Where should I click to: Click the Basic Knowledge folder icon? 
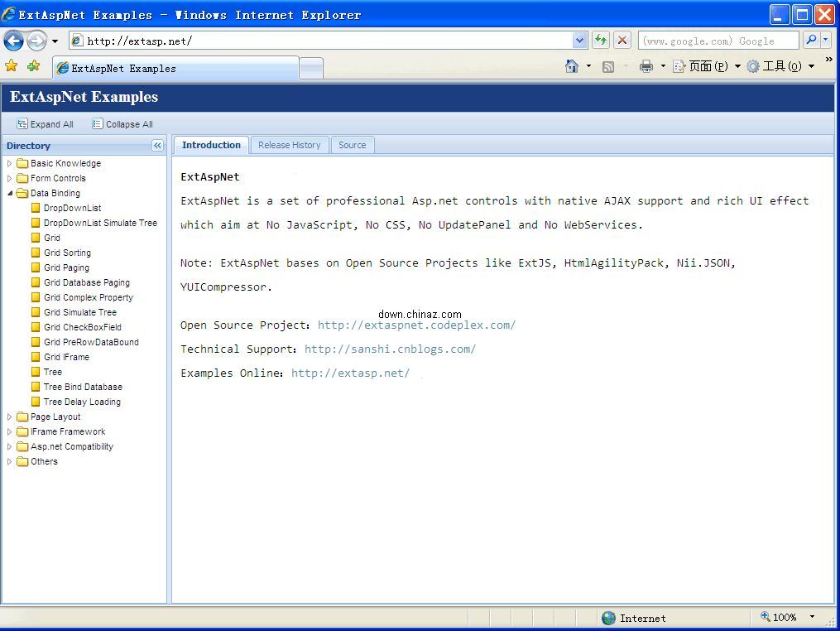coord(22,163)
